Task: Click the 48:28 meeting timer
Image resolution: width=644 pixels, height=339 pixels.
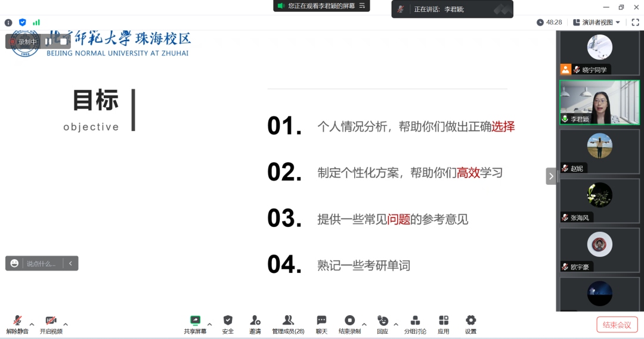Action: click(549, 22)
